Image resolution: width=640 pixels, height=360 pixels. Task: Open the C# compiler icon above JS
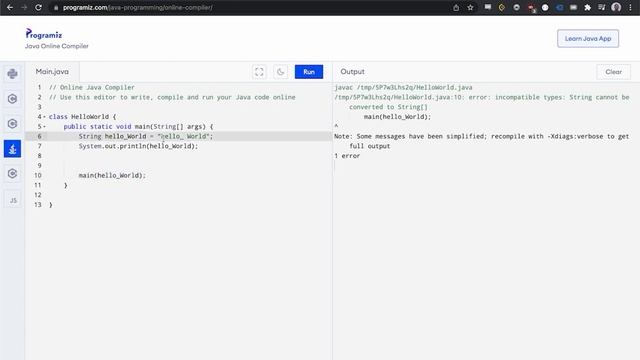coord(12,174)
